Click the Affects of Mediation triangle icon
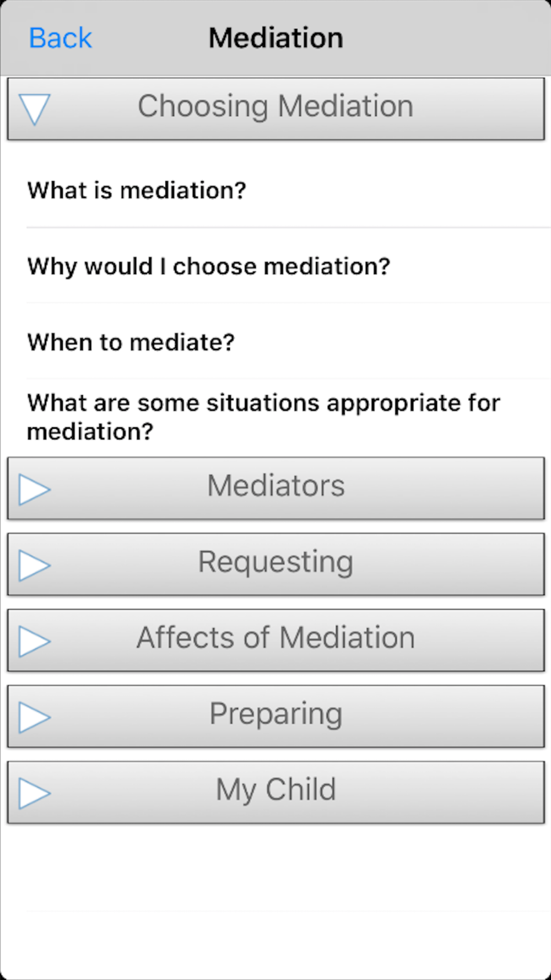The image size is (551, 980). [x=35, y=641]
